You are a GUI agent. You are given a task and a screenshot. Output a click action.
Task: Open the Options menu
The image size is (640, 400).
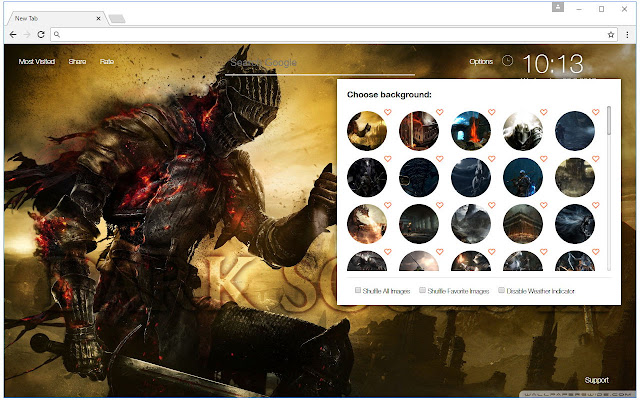point(481,62)
